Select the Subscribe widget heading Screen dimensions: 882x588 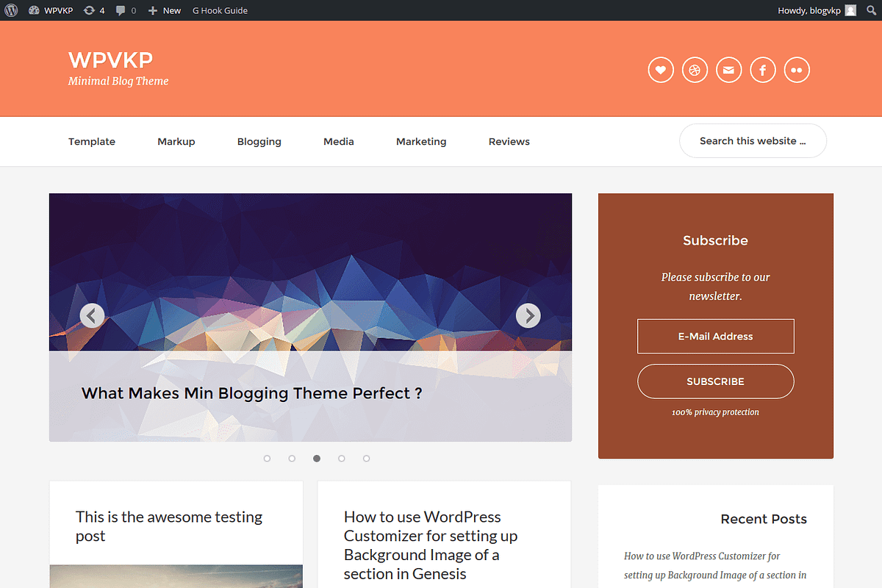point(716,240)
